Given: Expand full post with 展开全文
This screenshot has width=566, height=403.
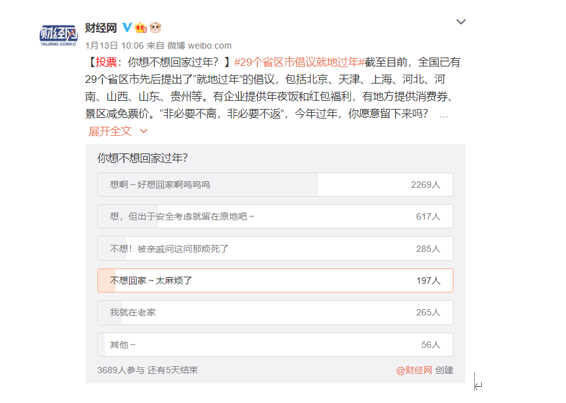Looking at the screenshot, I should (x=110, y=131).
